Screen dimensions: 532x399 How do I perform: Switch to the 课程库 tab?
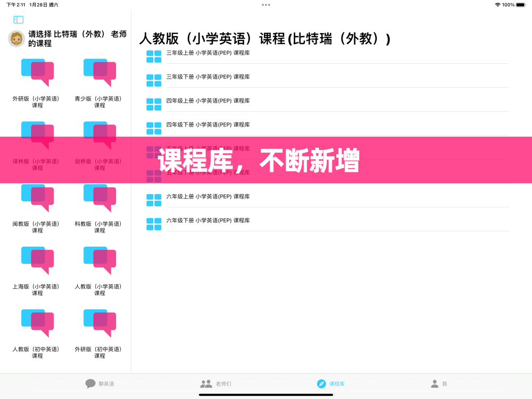pos(331,384)
